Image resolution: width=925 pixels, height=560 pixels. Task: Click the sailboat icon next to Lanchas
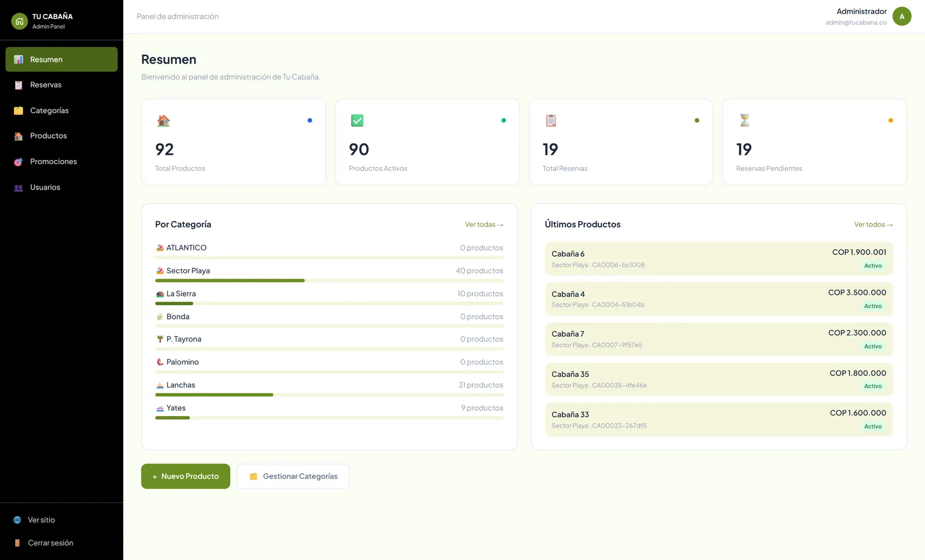160,385
